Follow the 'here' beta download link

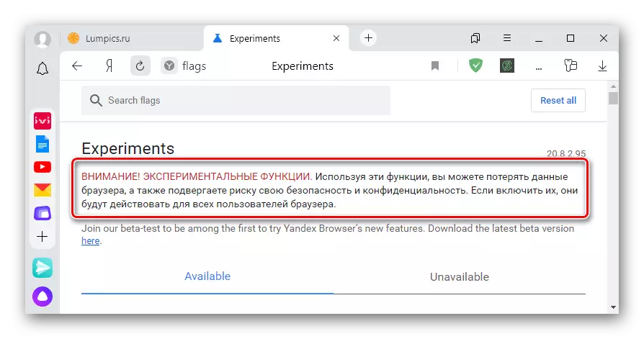coord(90,241)
